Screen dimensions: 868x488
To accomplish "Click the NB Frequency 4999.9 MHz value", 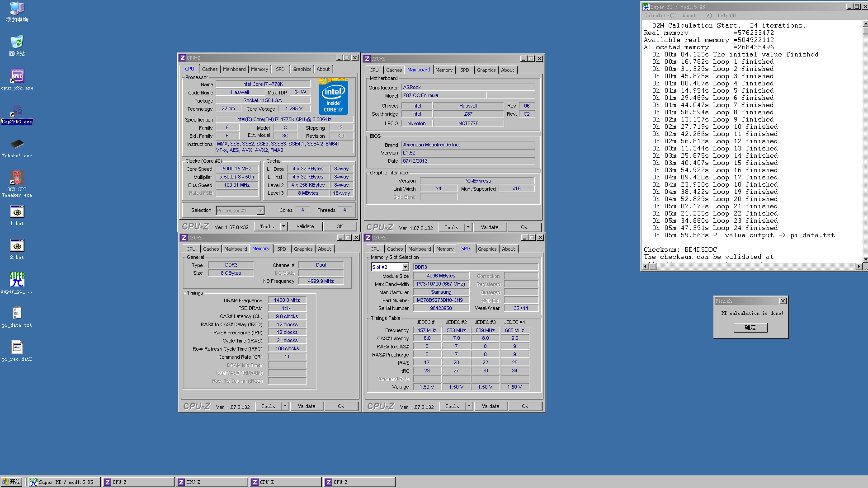I will coord(321,281).
